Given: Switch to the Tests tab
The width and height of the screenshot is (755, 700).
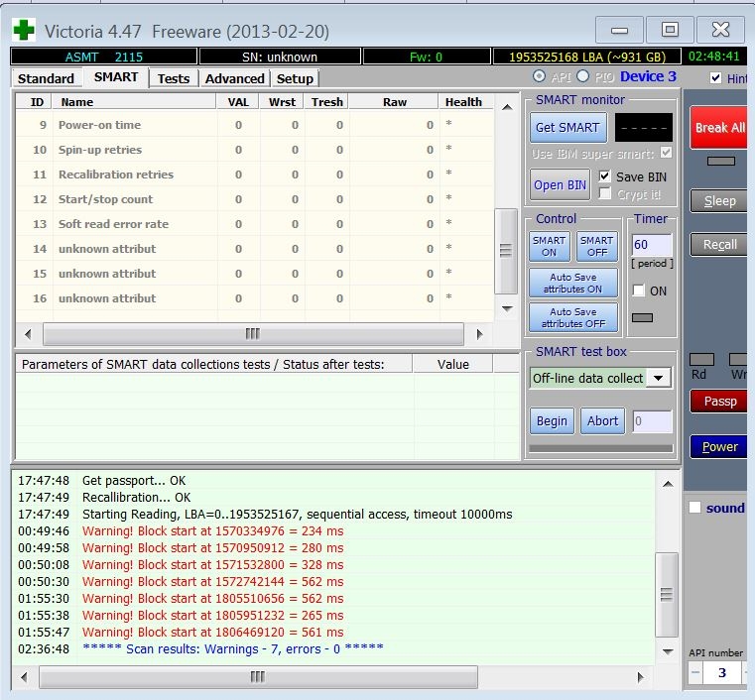Looking at the screenshot, I should (x=174, y=78).
